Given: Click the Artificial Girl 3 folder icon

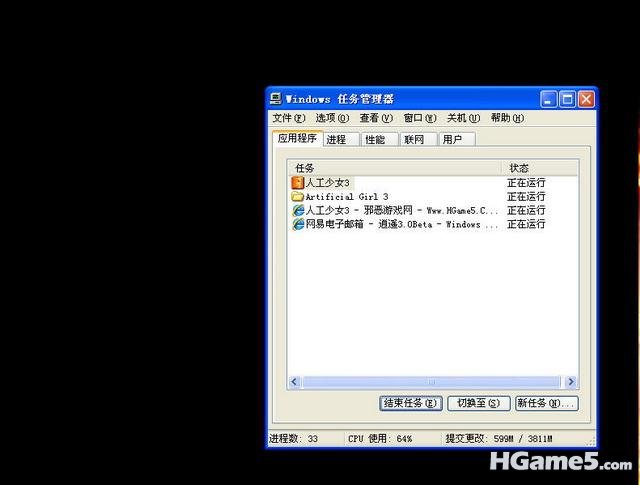Looking at the screenshot, I should tap(297, 197).
